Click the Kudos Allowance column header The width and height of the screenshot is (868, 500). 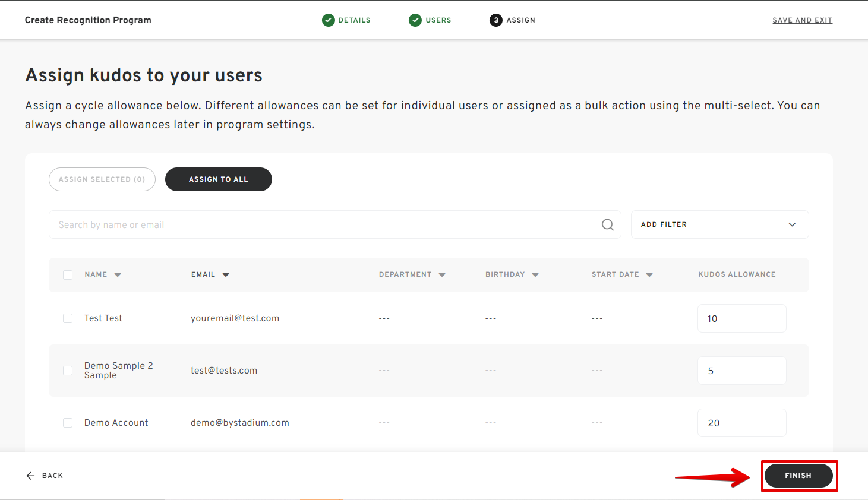coord(737,274)
